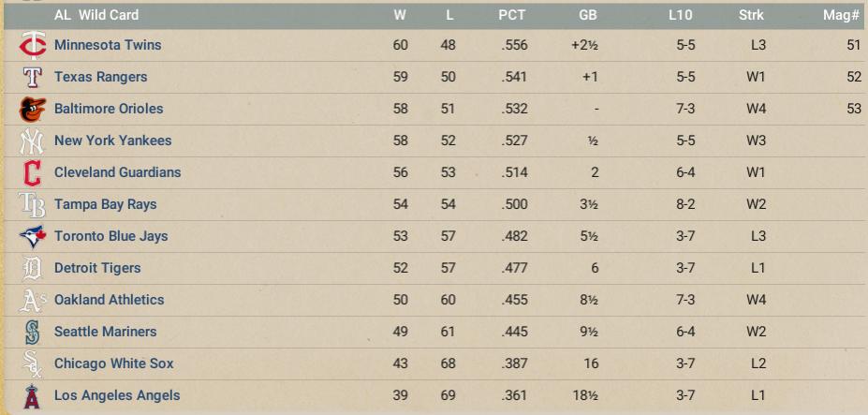Sort by the L10 column header

682,15
